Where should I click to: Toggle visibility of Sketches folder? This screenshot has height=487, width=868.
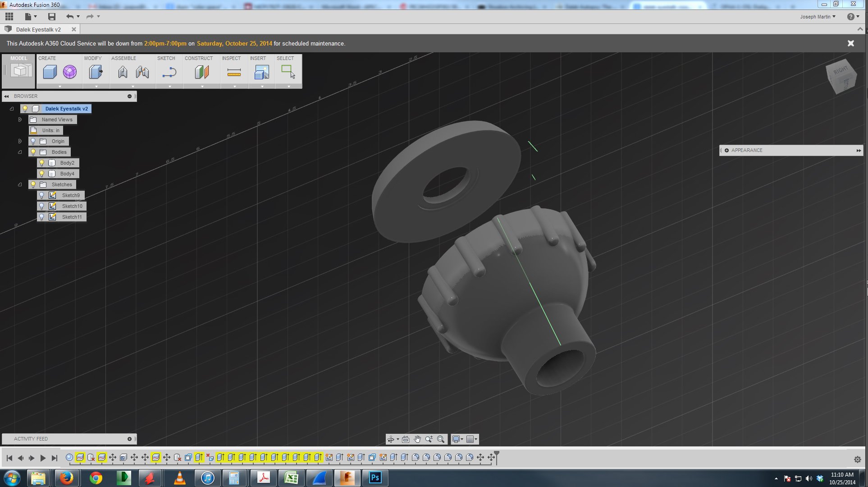[x=33, y=184]
